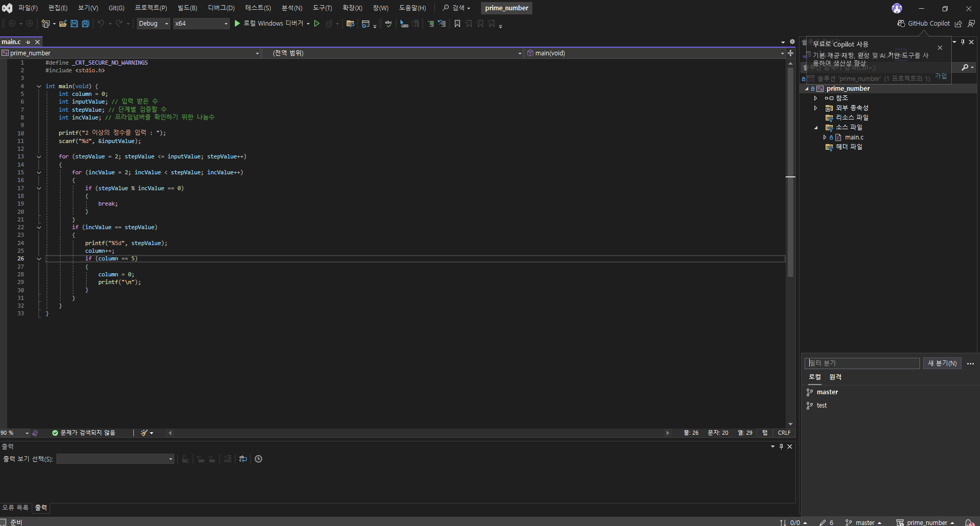This screenshot has height=526, width=980.
Task: Open the account profile avatar
Action: [x=897, y=8]
